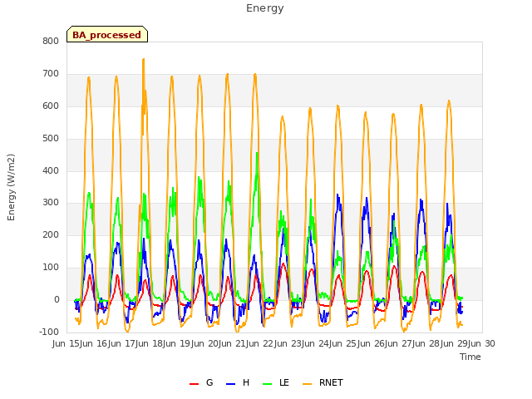Image resolution: width=532 pixels, height=399 pixels.
Task: Select the 300 y-axis tick label
Action: (51, 203)
